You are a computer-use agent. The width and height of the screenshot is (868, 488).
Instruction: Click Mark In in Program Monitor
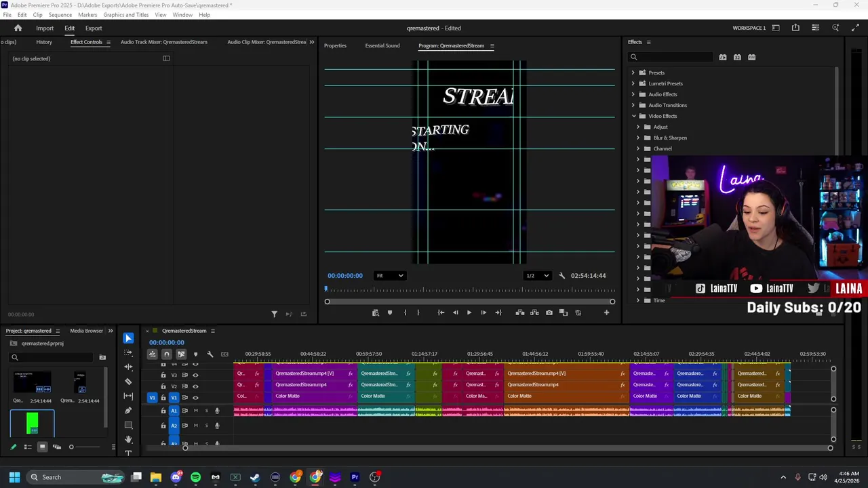[x=405, y=312]
